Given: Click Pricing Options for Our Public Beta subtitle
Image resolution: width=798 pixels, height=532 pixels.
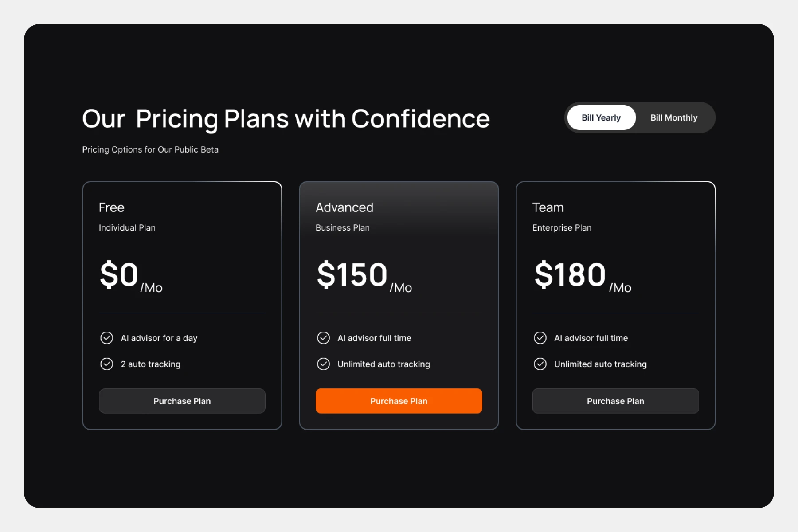Looking at the screenshot, I should click(150, 149).
